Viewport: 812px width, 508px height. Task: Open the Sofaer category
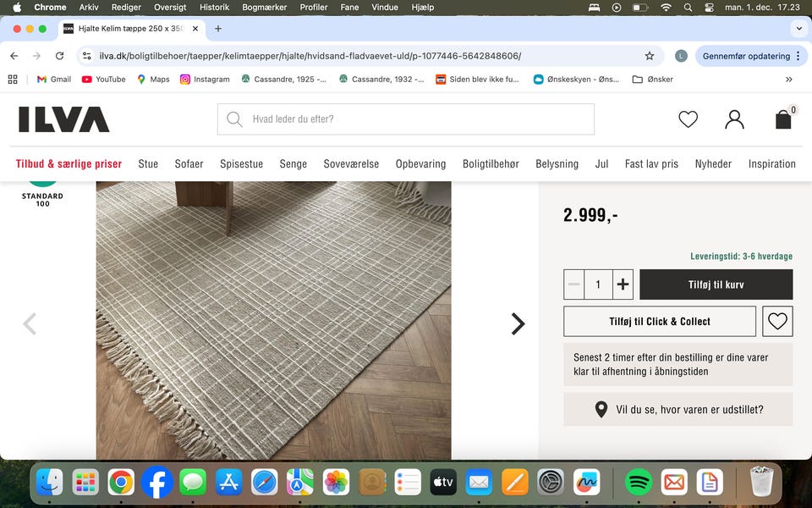(189, 163)
